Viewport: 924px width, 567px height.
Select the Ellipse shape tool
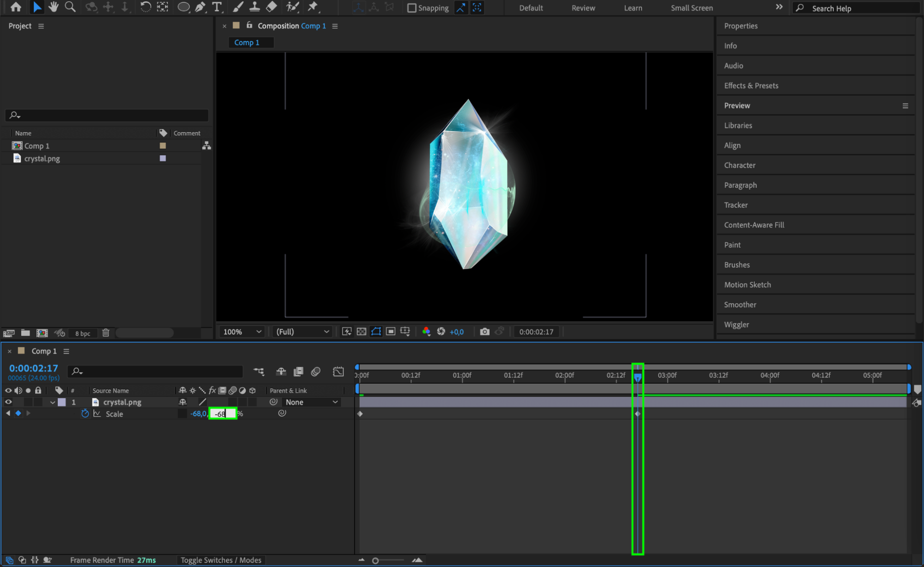click(184, 7)
